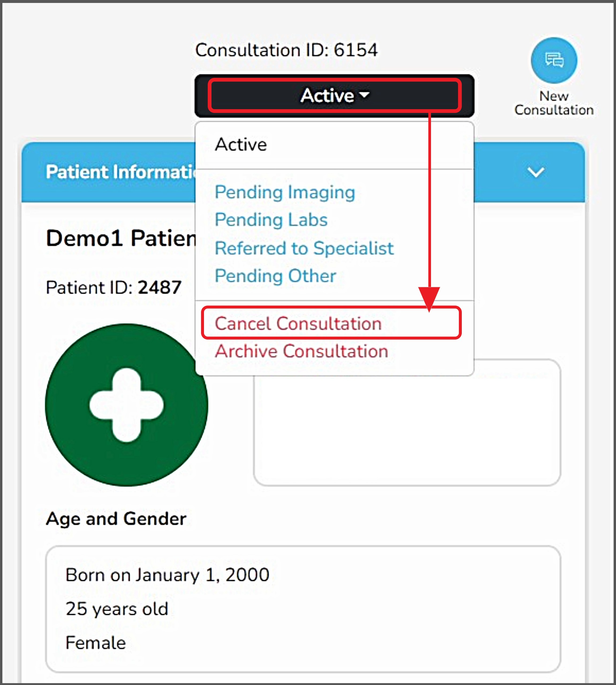Viewport: 616px width, 685px height.
Task: Click the Consultation ID 6154 label
Action: [x=286, y=50]
